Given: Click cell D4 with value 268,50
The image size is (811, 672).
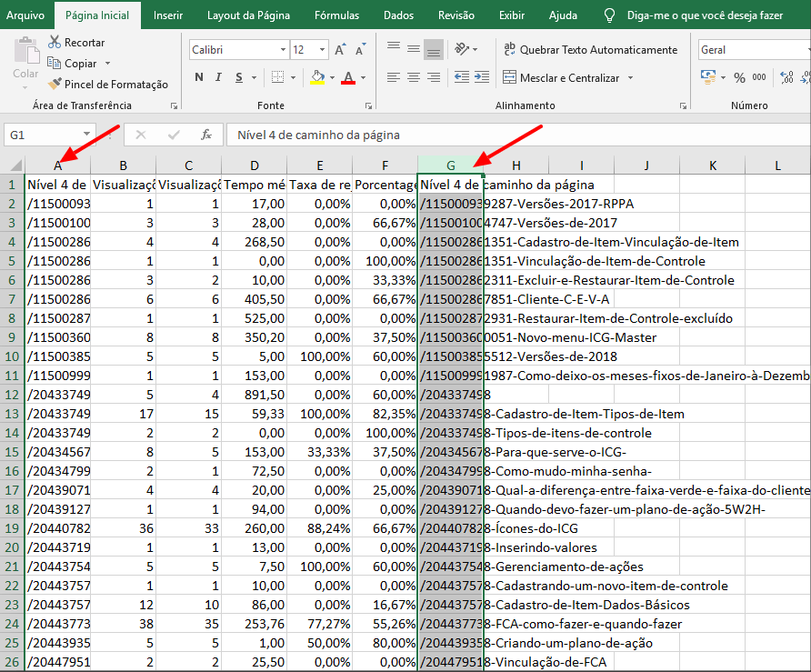Looking at the screenshot, I should 254,242.
